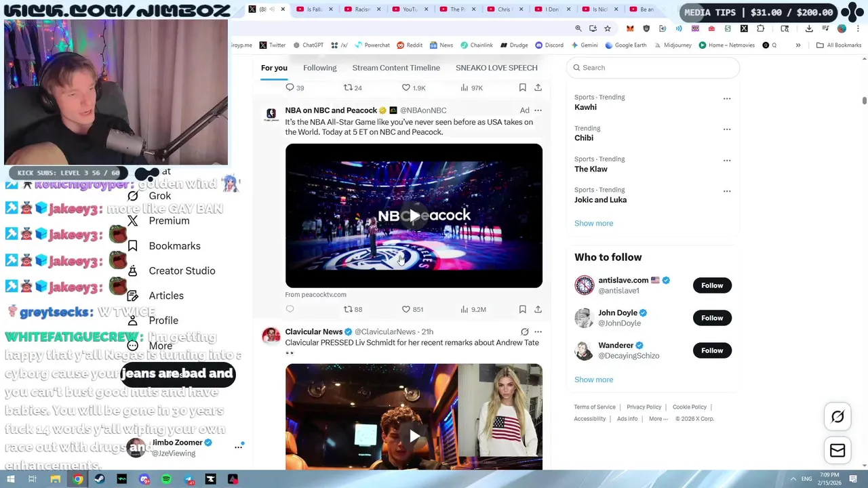Close the 'Racism' browser tab
The width and height of the screenshot is (868, 488).
click(378, 9)
